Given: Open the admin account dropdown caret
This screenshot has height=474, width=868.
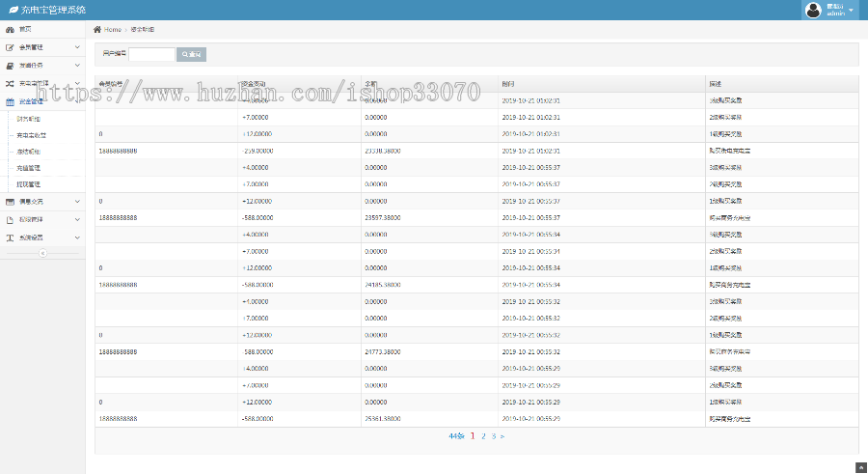Looking at the screenshot, I should pos(851,10).
